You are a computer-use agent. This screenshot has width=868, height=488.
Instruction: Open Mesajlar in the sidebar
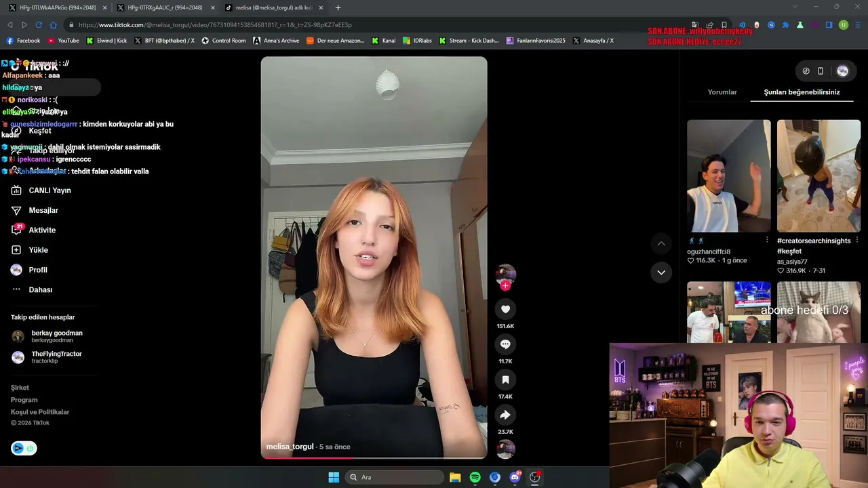coord(35,210)
